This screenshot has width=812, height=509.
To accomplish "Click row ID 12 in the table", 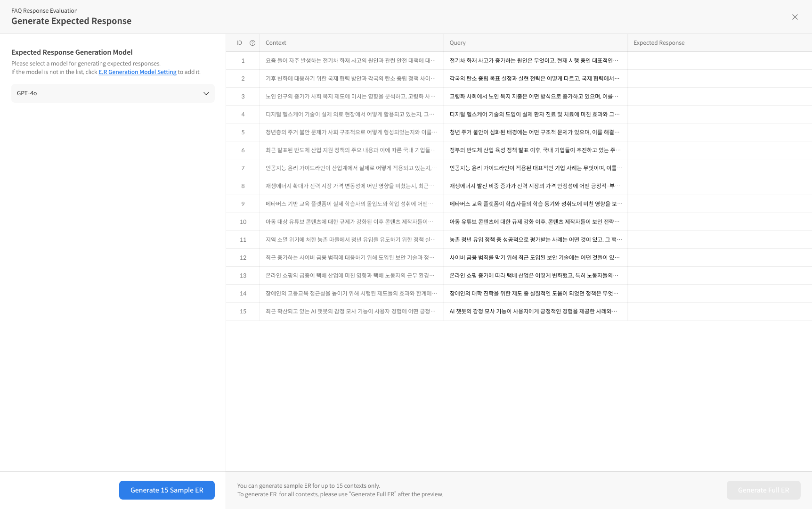I will click(x=243, y=258).
